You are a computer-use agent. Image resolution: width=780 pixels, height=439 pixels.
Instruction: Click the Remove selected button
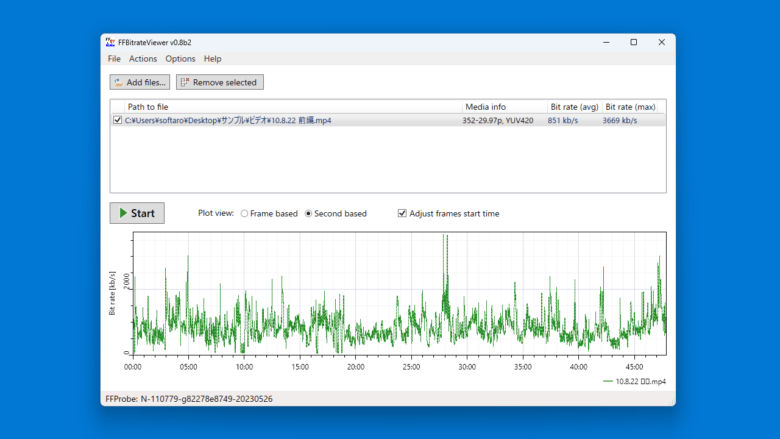[220, 82]
